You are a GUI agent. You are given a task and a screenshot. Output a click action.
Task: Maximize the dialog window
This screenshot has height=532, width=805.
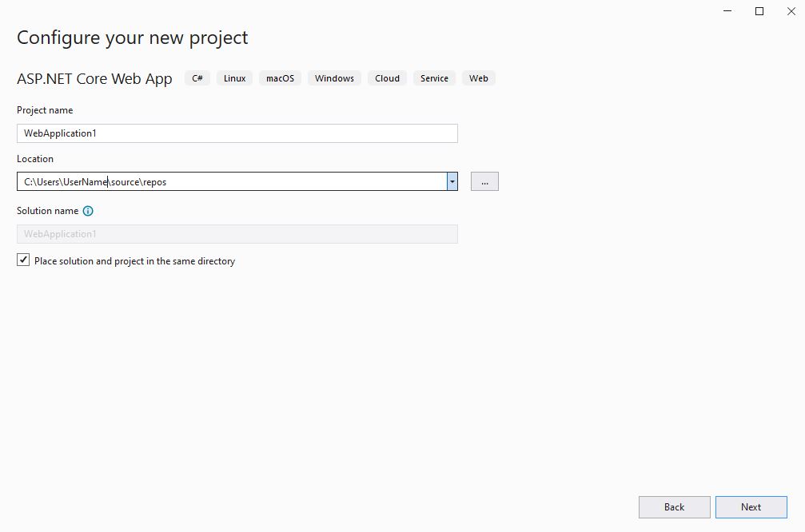tap(759, 11)
